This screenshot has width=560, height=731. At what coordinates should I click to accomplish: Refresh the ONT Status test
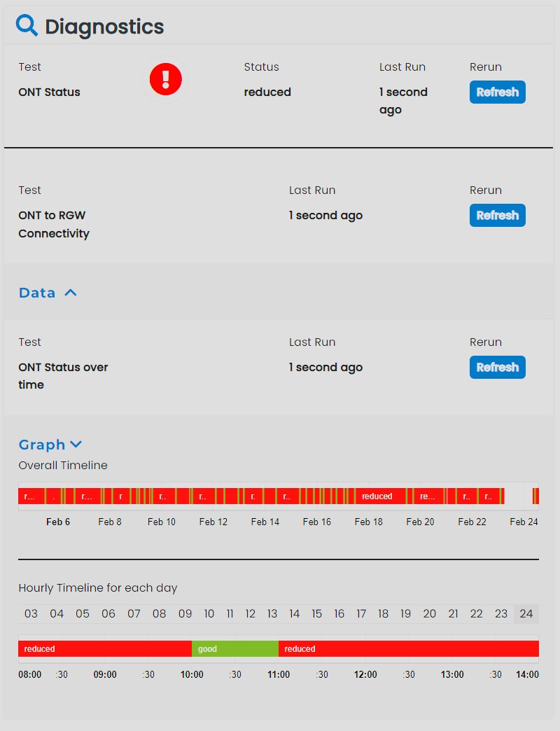pos(497,92)
